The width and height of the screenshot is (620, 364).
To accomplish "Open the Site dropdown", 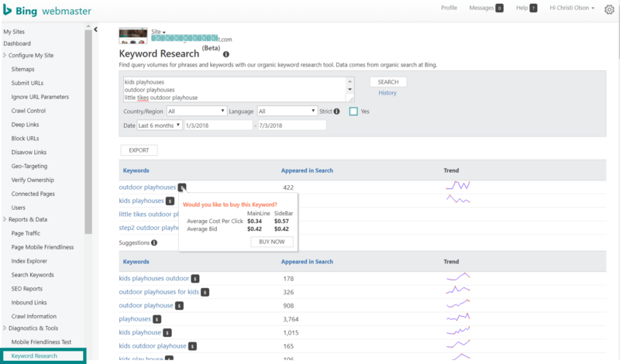I will click(x=158, y=32).
